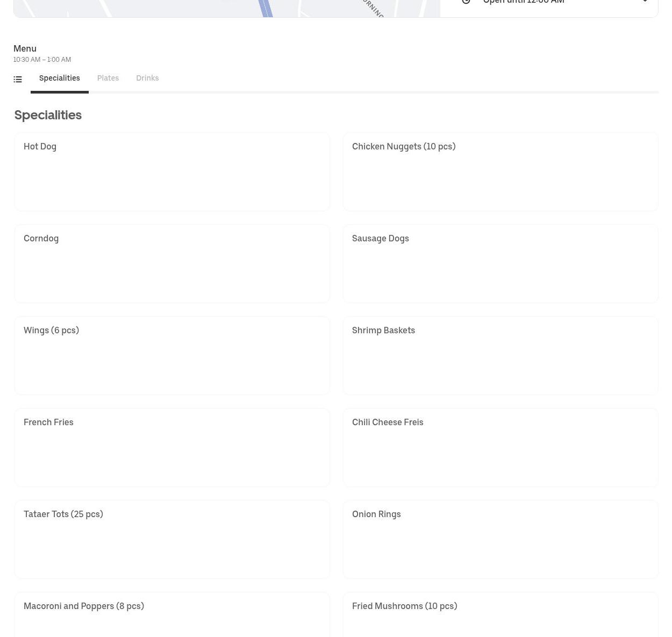Image resolution: width=672 pixels, height=637 pixels.
Task: Pick the Shrimp Baskets item
Action: (x=501, y=356)
